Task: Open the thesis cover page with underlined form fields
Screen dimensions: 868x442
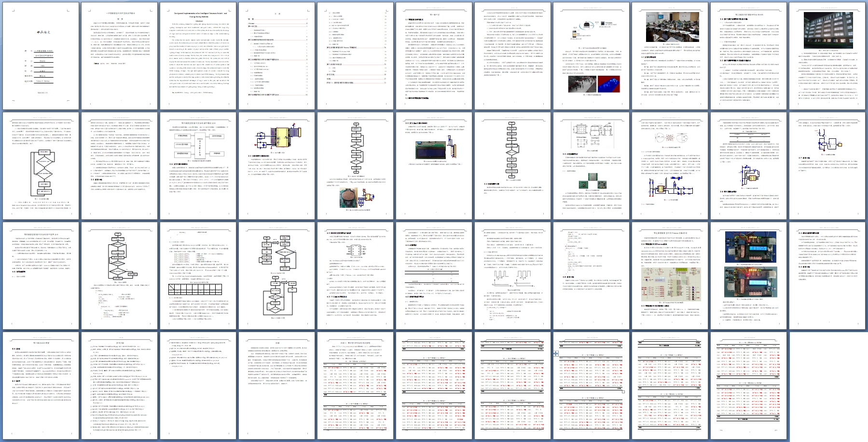Action: click(x=41, y=55)
